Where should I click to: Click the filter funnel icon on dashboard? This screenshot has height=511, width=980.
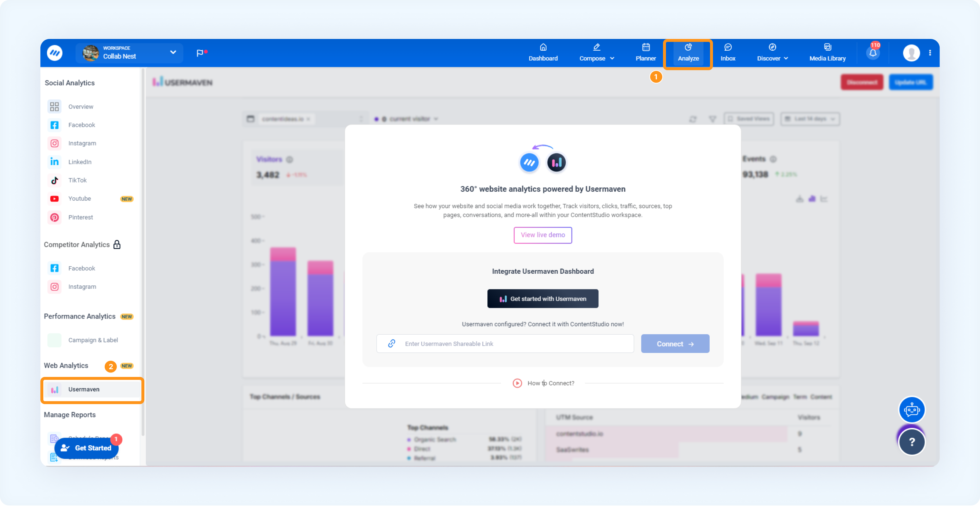(713, 119)
